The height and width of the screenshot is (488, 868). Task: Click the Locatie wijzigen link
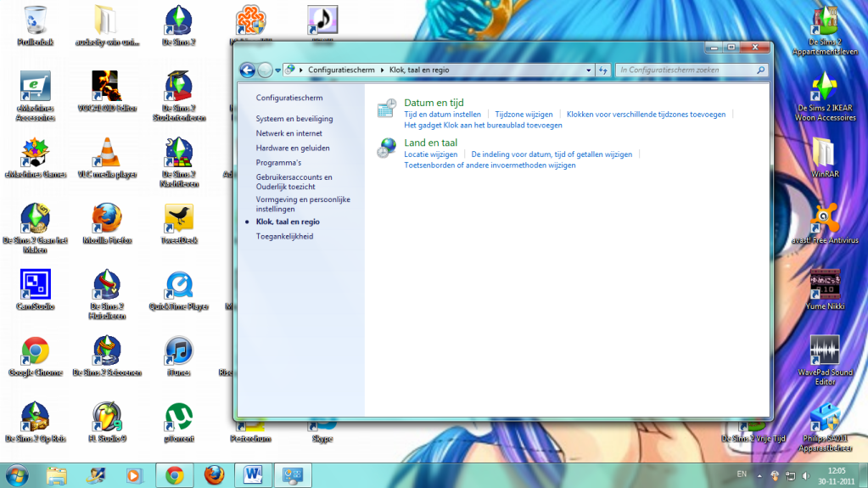click(x=430, y=154)
